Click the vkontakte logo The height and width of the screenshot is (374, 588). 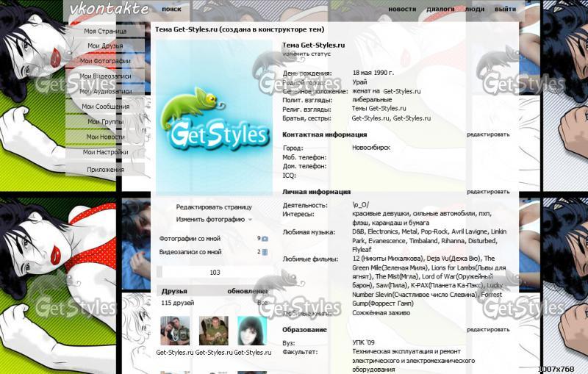click(109, 9)
